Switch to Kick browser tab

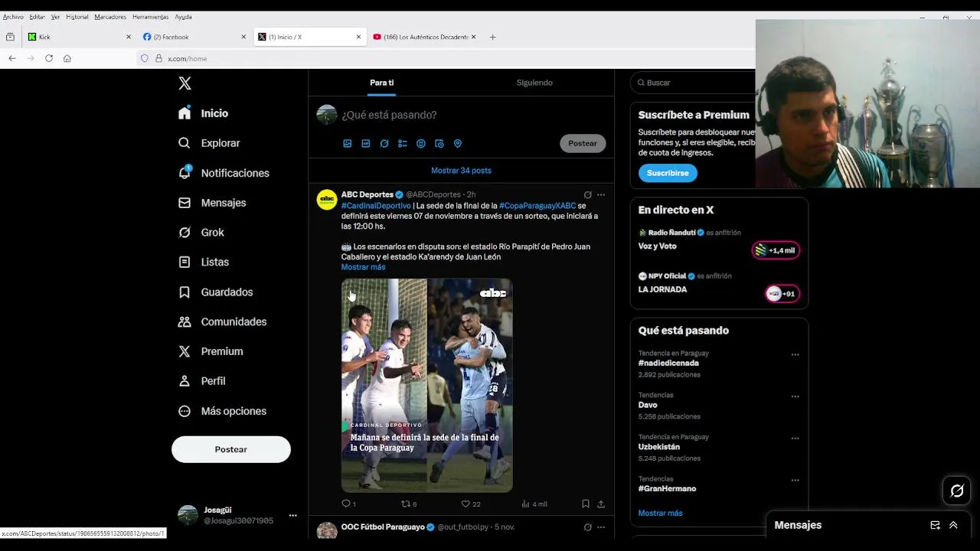pos(80,37)
